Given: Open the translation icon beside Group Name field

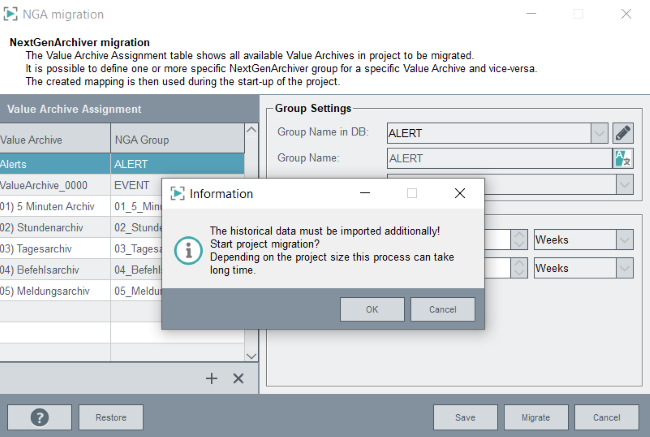Looking at the screenshot, I should (623, 158).
